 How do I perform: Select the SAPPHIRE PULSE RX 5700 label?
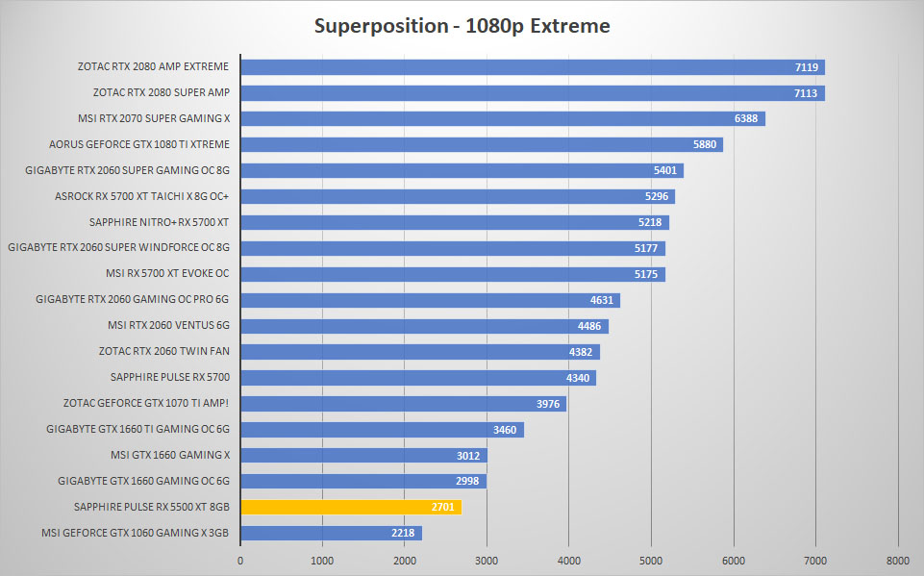(170, 377)
